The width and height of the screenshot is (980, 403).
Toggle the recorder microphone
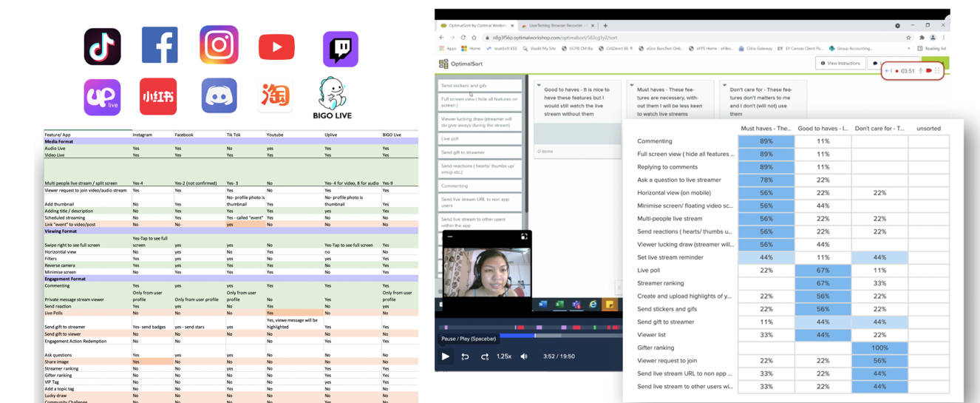tap(920, 71)
